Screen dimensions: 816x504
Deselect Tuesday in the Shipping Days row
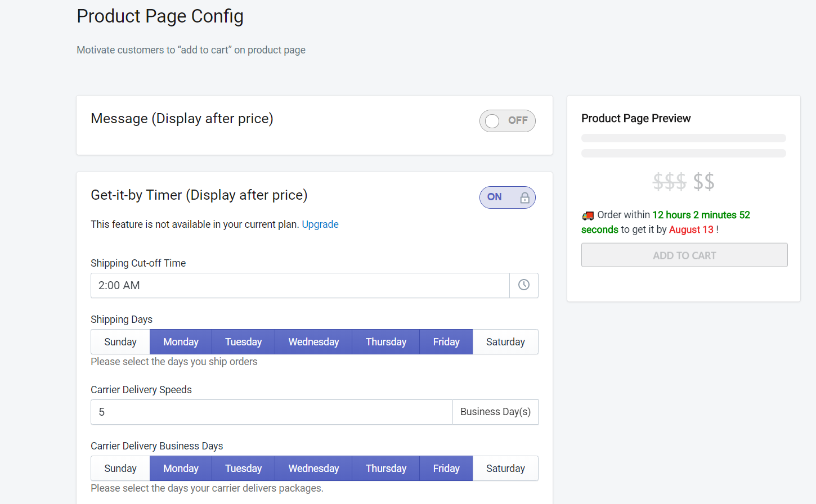tap(243, 342)
